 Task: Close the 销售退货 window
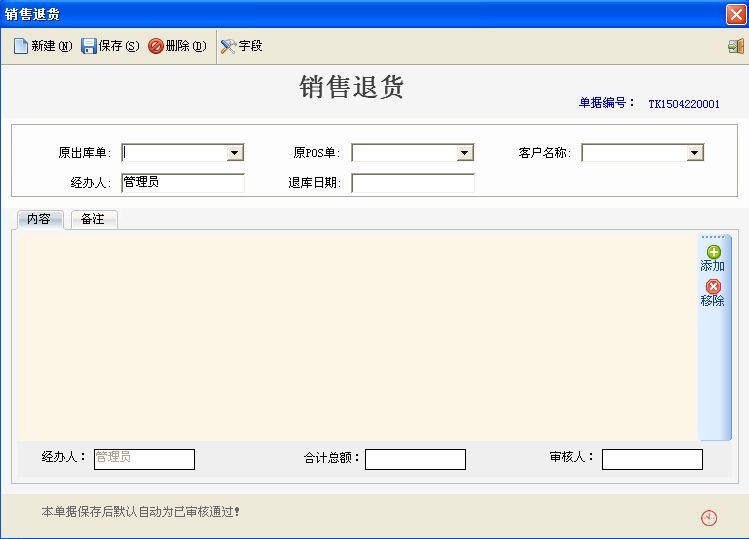click(x=736, y=14)
